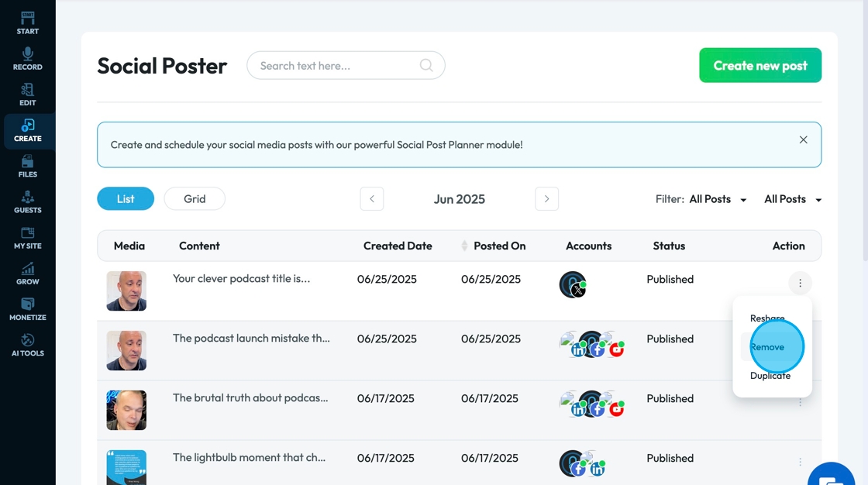Click the Create new post button
Image resolution: width=868 pixels, height=485 pixels.
760,66
